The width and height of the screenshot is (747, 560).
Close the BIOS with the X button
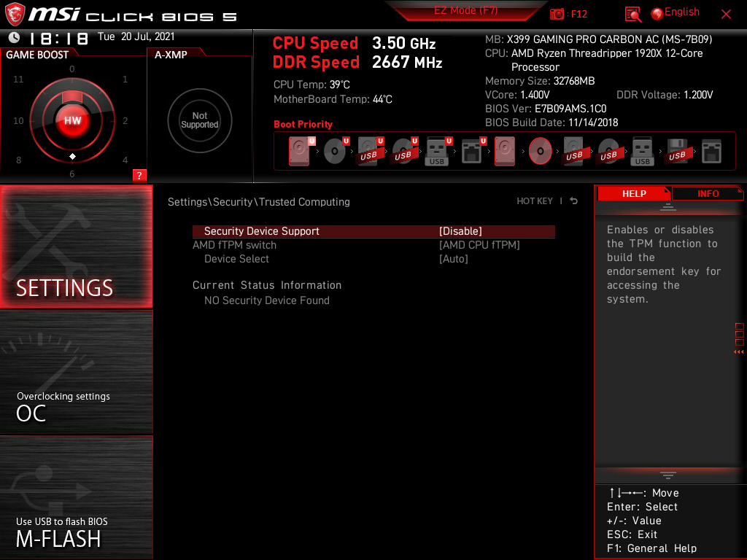tap(726, 15)
